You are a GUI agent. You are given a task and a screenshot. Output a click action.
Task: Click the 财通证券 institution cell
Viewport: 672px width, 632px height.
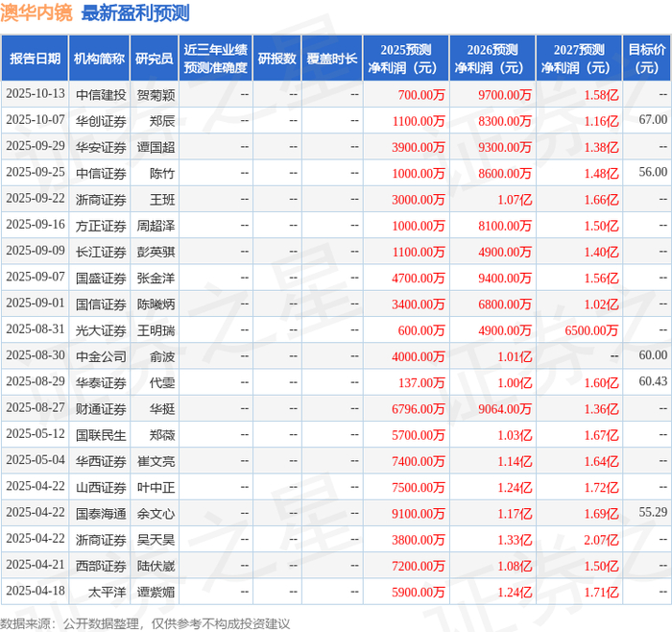(101, 408)
